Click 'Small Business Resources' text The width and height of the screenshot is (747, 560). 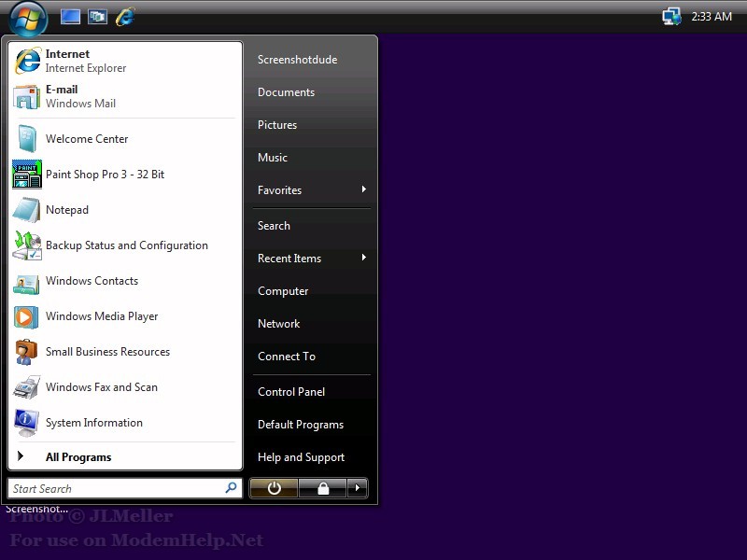(107, 352)
